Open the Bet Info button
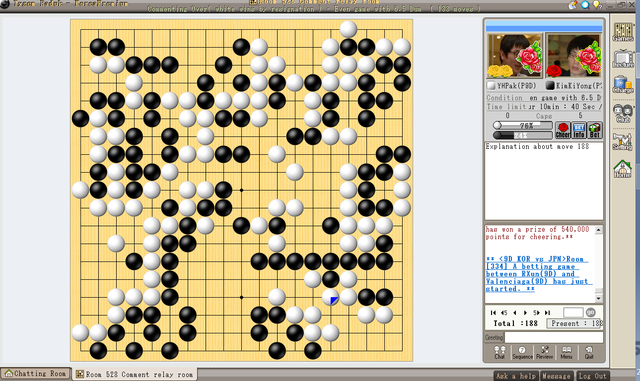 click(579, 130)
